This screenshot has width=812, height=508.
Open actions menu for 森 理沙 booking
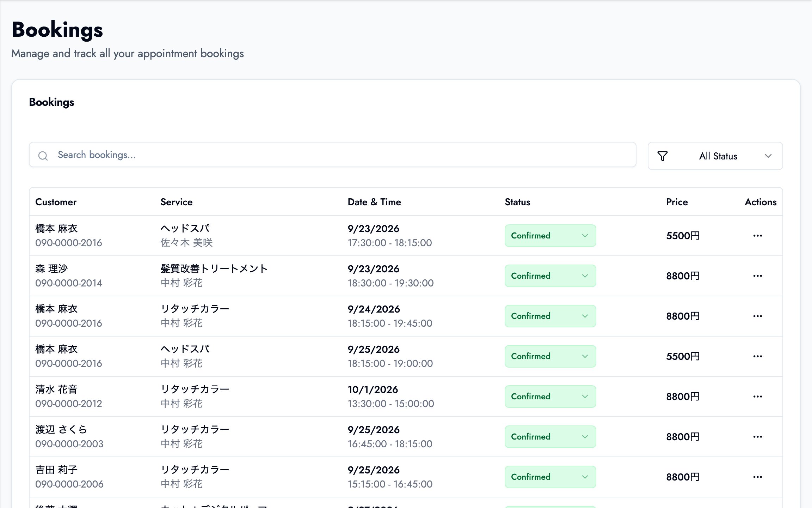pos(757,276)
